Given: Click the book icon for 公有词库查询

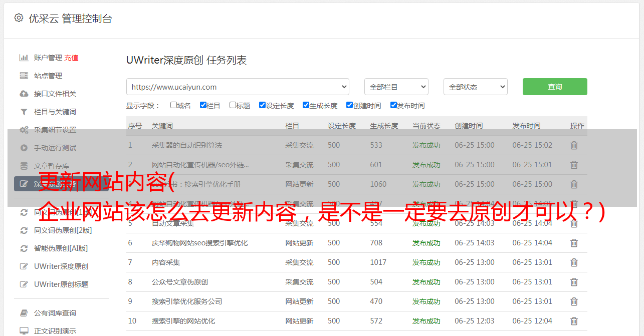Looking at the screenshot, I should (x=24, y=313).
